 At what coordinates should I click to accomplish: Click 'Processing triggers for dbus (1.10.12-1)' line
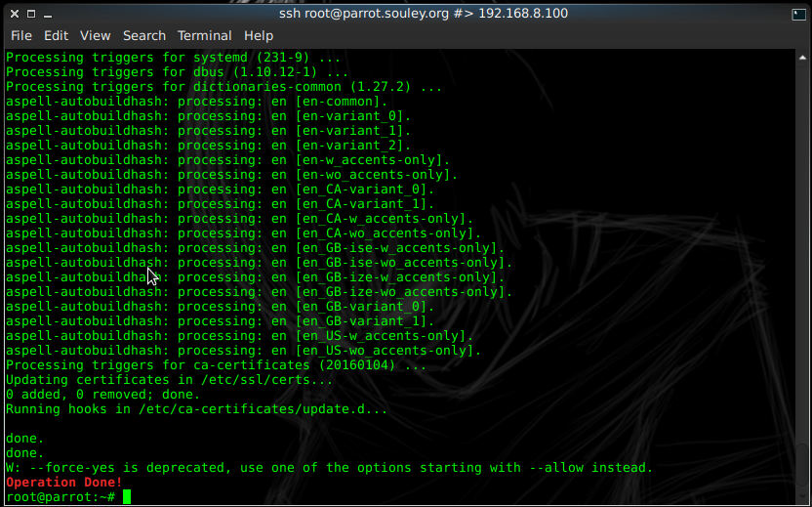tap(177, 72)
